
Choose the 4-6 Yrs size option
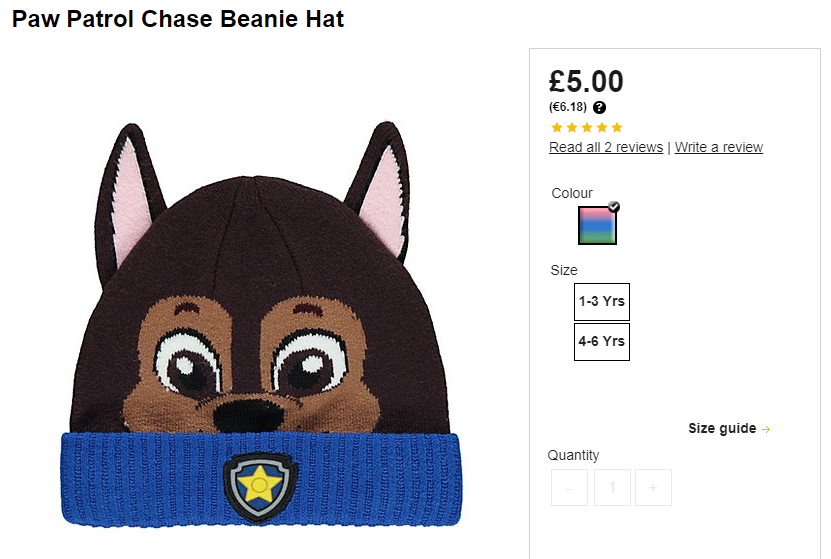[x=602, y=342]
